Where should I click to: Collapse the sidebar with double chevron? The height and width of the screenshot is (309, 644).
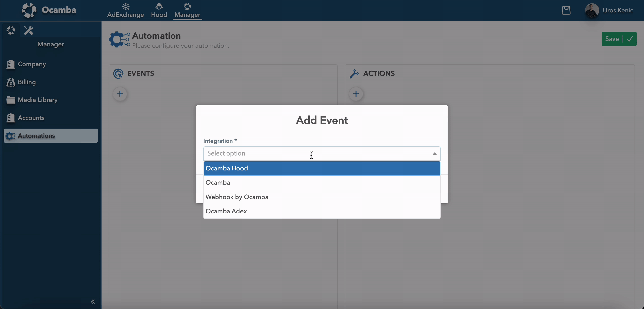[93, 302]
